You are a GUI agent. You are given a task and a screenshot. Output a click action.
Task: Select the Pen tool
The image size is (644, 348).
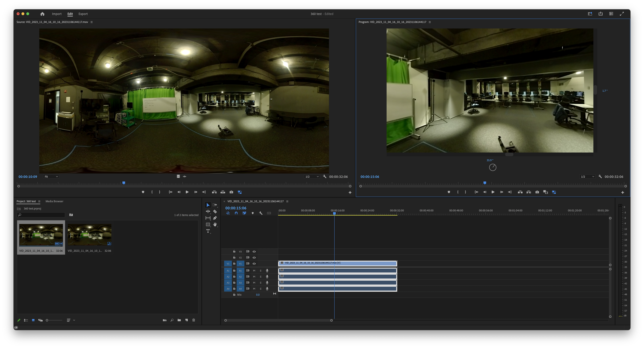(x=215, y=218)
